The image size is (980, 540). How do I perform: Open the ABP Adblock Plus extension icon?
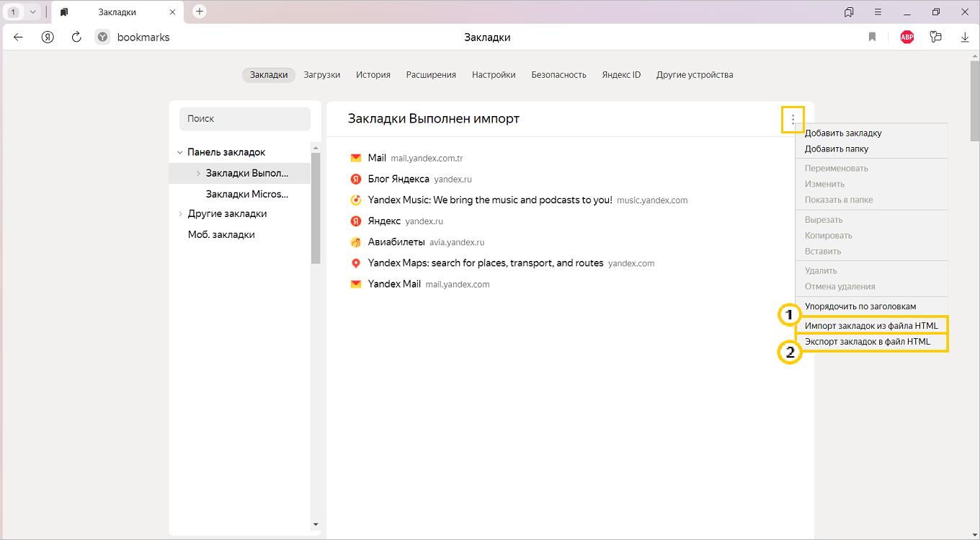tap(906, 37)
